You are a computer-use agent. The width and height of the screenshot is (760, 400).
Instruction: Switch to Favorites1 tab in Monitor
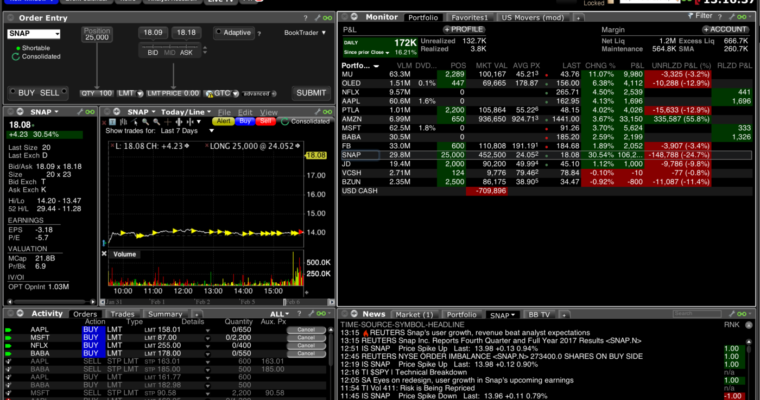pos(469,17)
